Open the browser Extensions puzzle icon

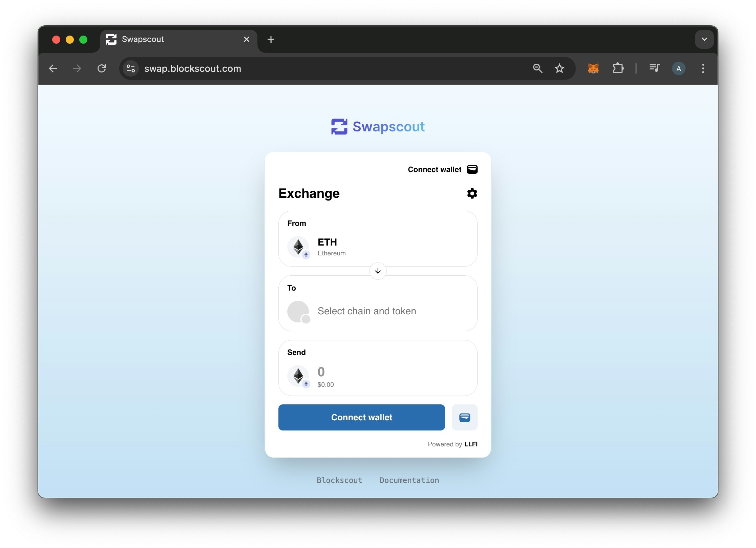pos(618,68)
